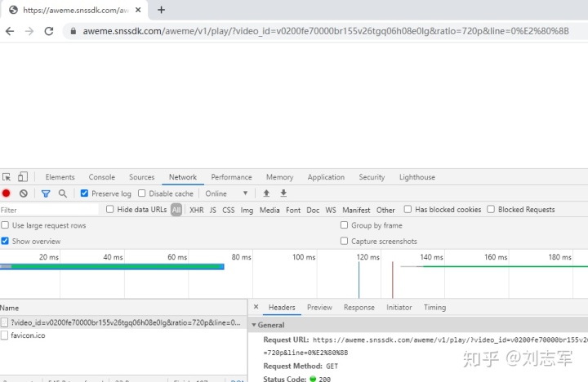Reload the page with the refresh icon
Viewport: 588px width, 382px height.
(x=49, y=31)
